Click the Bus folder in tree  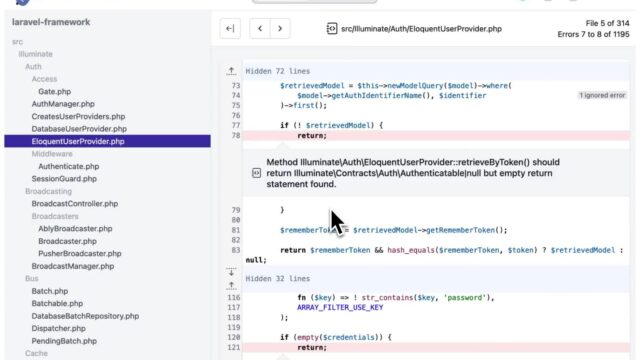(31, 278)
